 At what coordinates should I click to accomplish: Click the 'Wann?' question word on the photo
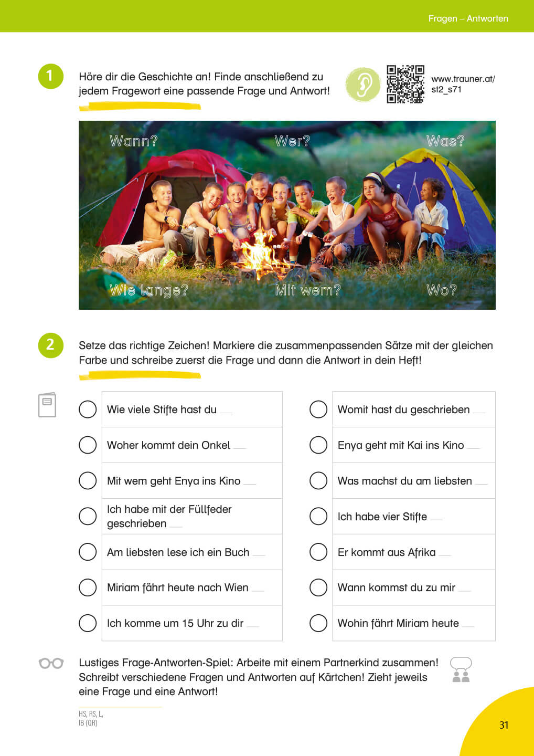pos(133,141)
